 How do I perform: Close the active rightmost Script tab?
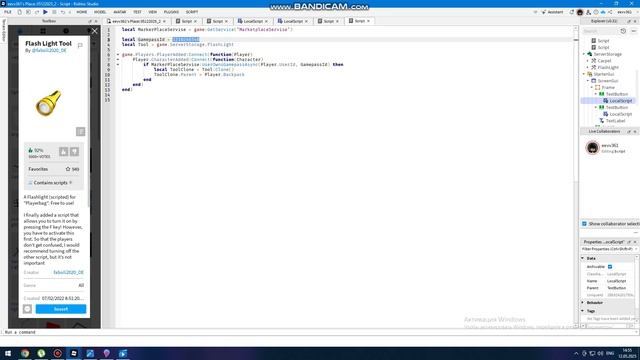pos(368,21)
